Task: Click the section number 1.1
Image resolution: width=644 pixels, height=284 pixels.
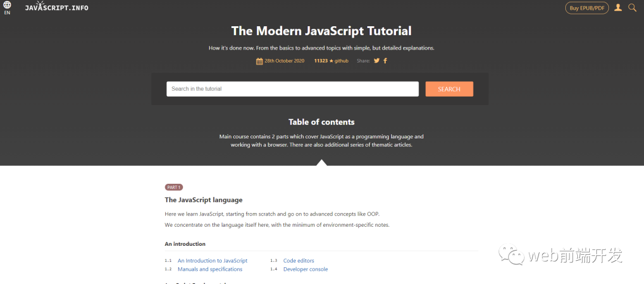Action: click(x=168, y=261)
